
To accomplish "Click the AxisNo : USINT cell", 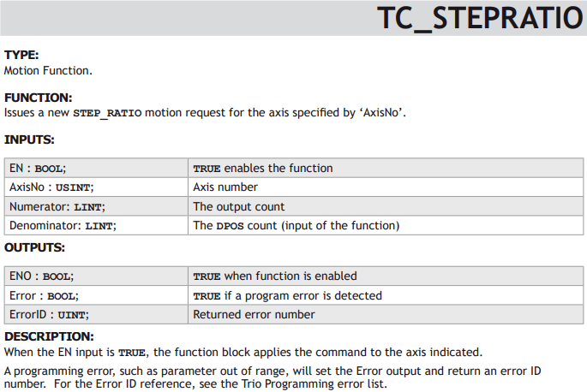I will 96,187.
